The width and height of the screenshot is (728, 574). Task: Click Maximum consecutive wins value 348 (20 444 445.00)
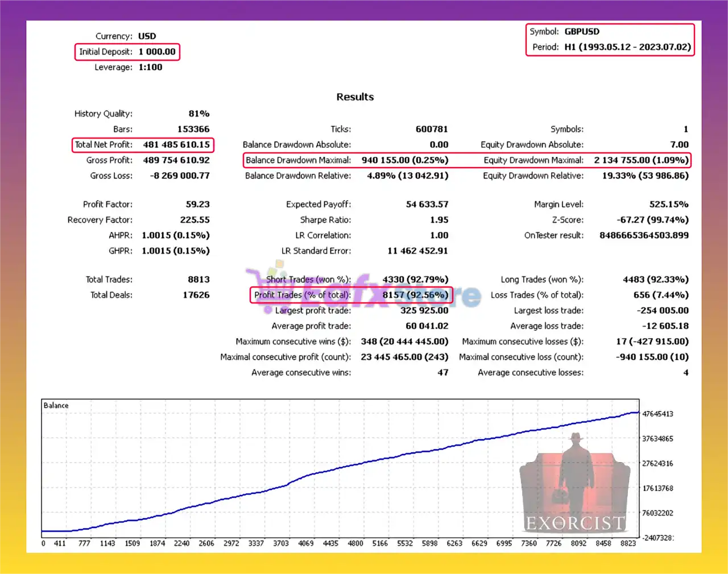pyautogui.click(x=404, y=342)
